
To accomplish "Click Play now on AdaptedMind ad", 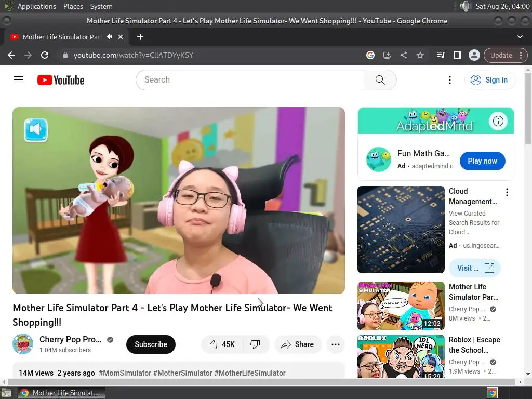I will [482, 161].
